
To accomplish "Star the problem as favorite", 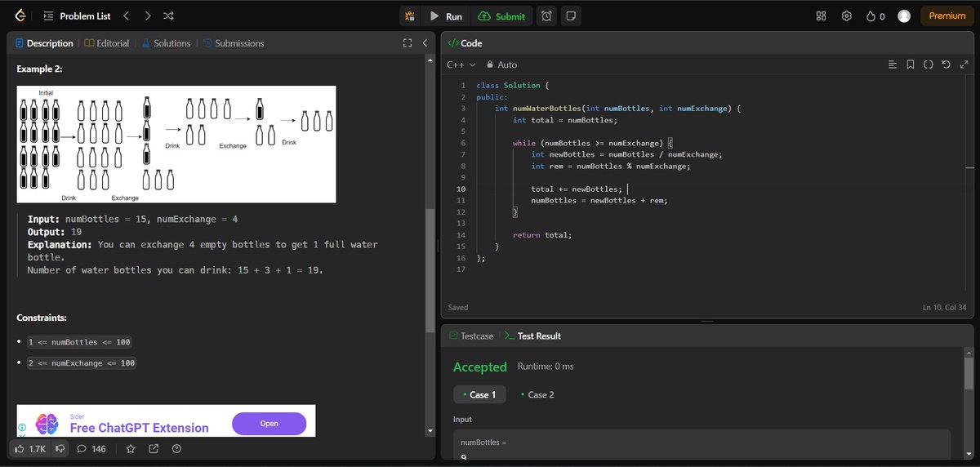I will (131, 449).
